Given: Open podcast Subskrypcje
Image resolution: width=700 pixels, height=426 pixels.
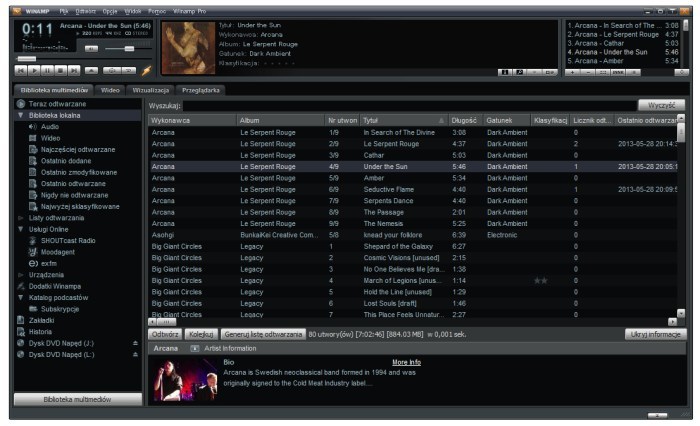Looking at the screenshot, I should [x=60, y=309].
